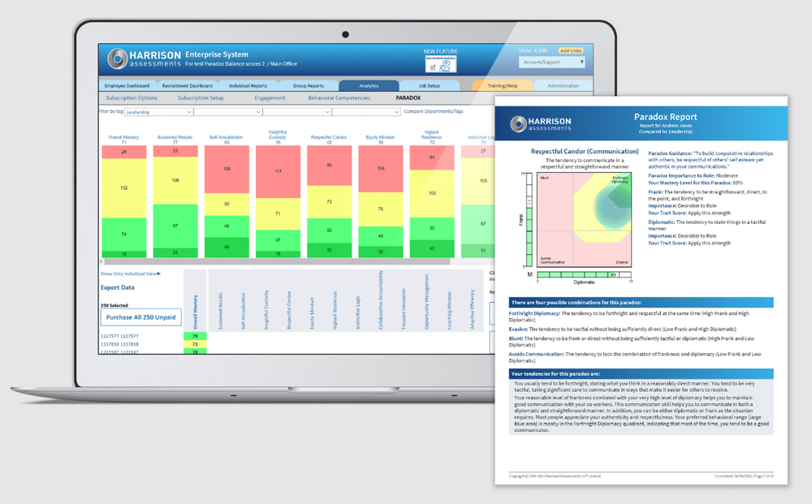The height and width of the screenshot is (504, 812).
Task: Open the Group Reports tab
Action: (310, 84)
